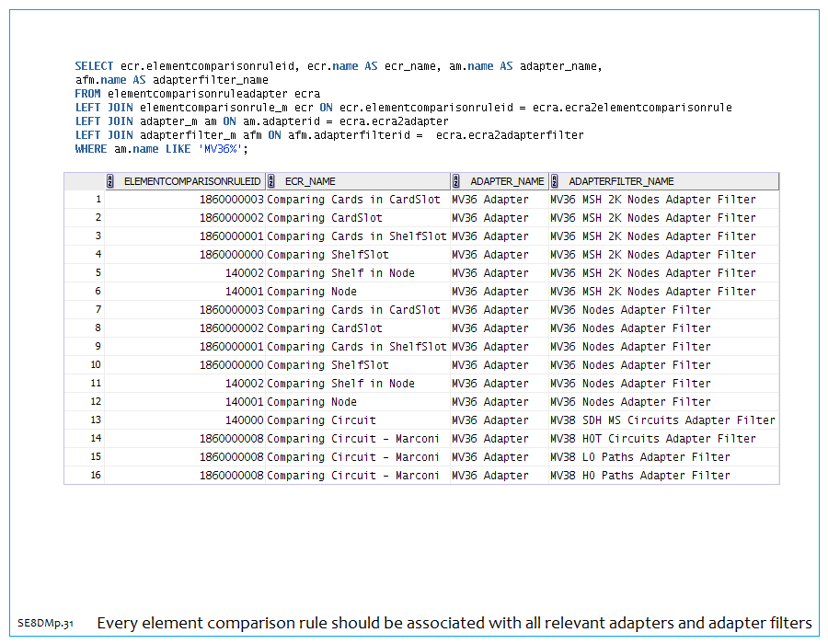Sort by the ELEMENTCOMPARISONRULEID header text
Screen dimensions: 828x644
point(191,181)
